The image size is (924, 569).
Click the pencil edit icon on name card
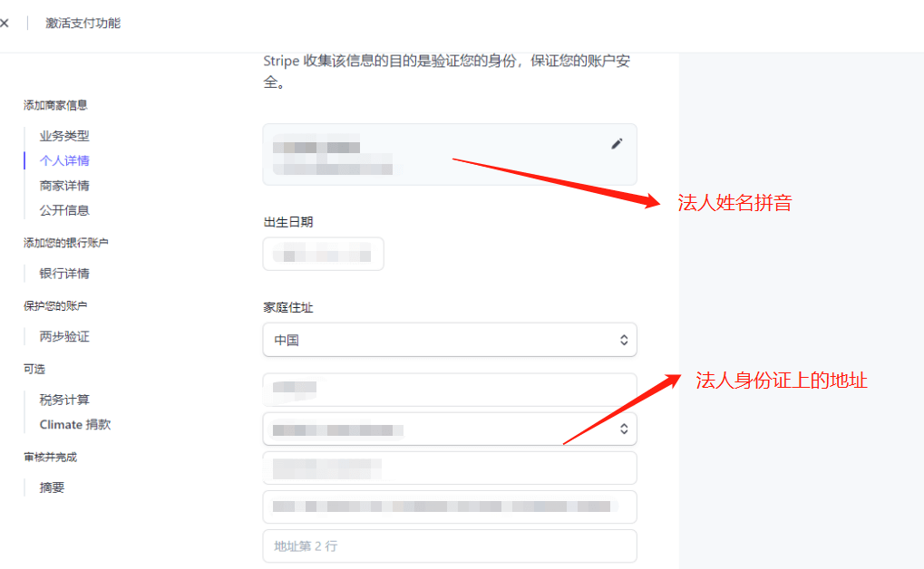617,144
